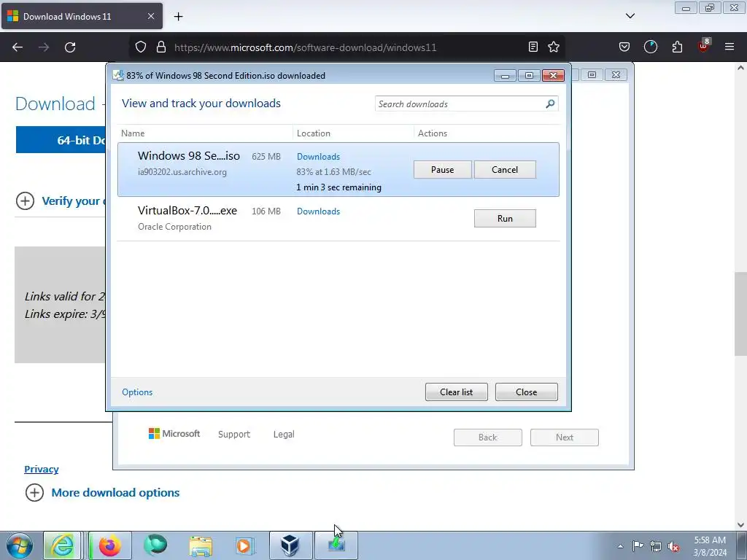The width and height of the screenshot is (747, 560).
Task: Open the Action Center flag tray icon
Action: (638, 545)
